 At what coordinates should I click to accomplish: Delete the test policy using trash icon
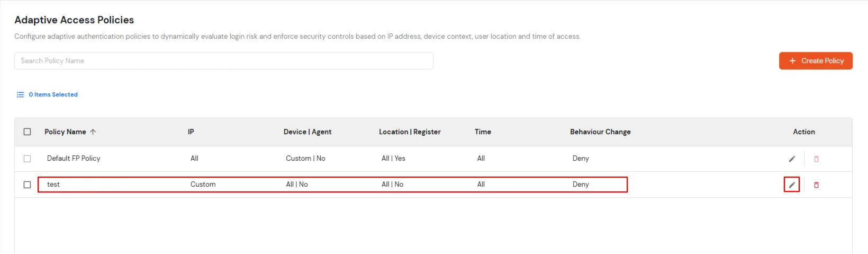816,185
